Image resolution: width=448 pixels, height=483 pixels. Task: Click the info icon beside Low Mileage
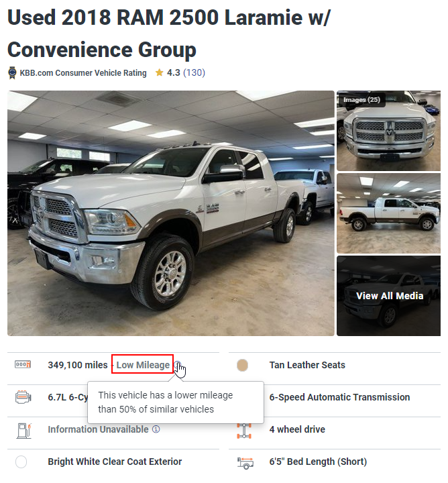pos(177,365)
